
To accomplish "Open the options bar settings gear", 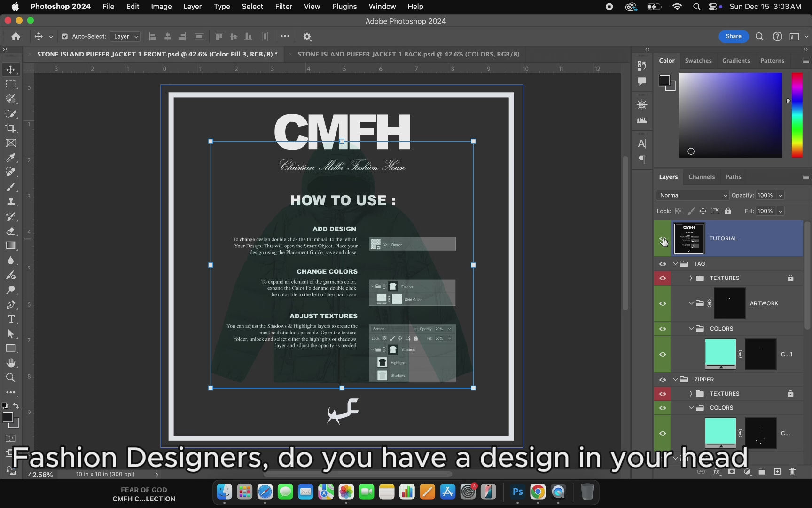I will pyautogui.click(x=307, y=36).
